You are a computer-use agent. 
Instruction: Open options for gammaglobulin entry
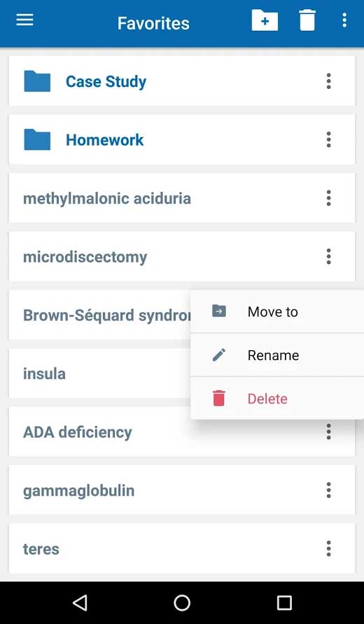point(328,490)
